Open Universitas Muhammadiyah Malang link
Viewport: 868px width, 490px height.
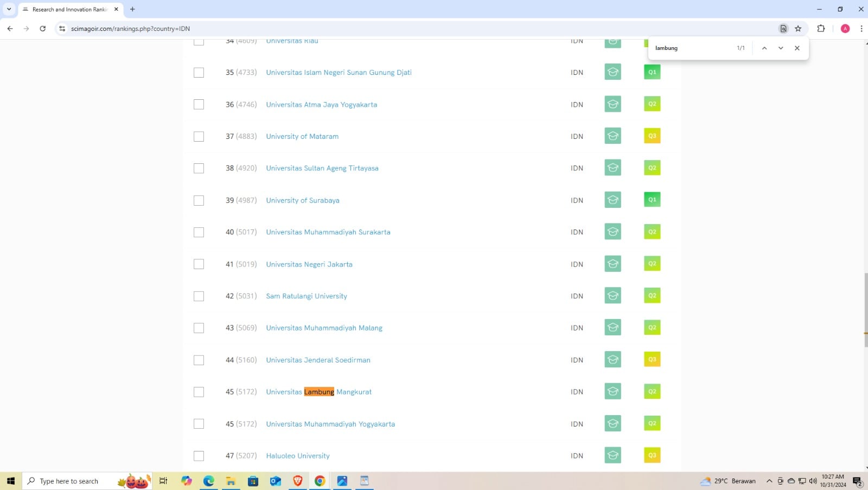pos(324,328)
